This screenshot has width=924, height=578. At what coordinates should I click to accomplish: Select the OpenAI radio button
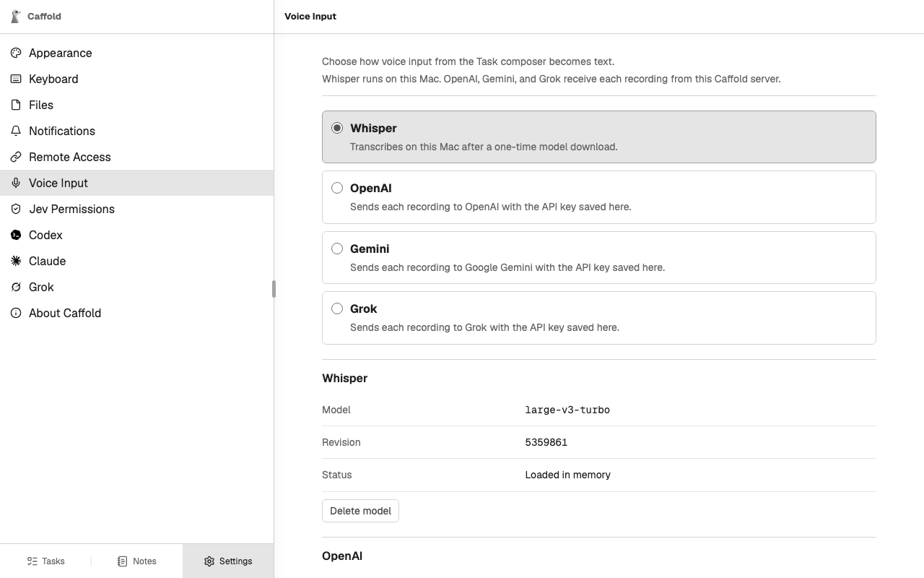click(337, 188)
